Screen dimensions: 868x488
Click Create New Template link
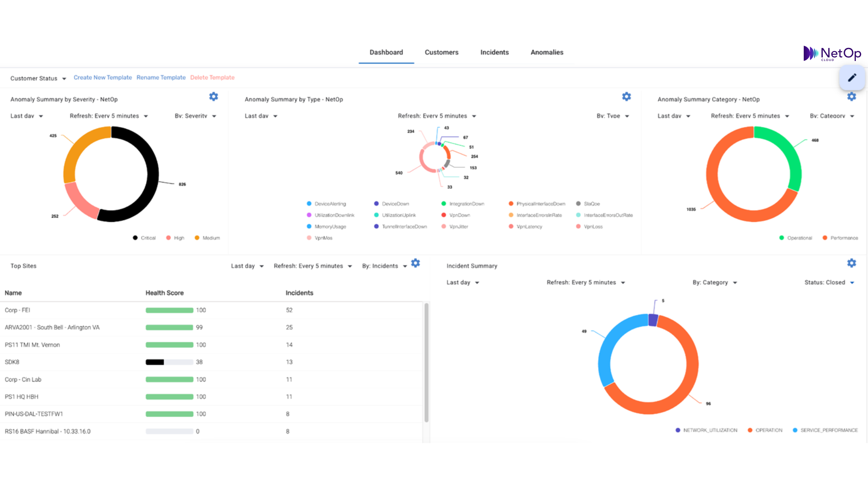click(103, 78)
